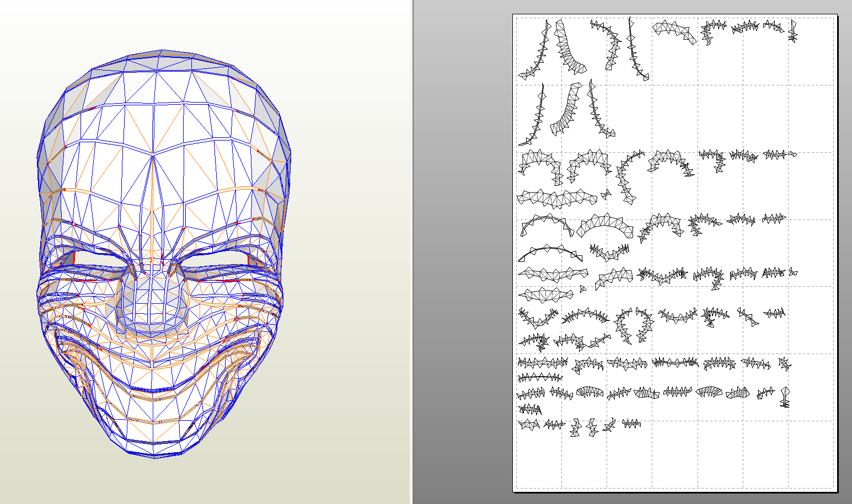Select the tiny bow-tie piece beside the long wavy strip
This screenshot has width=852, height=504.
click(x=606, y=194)
